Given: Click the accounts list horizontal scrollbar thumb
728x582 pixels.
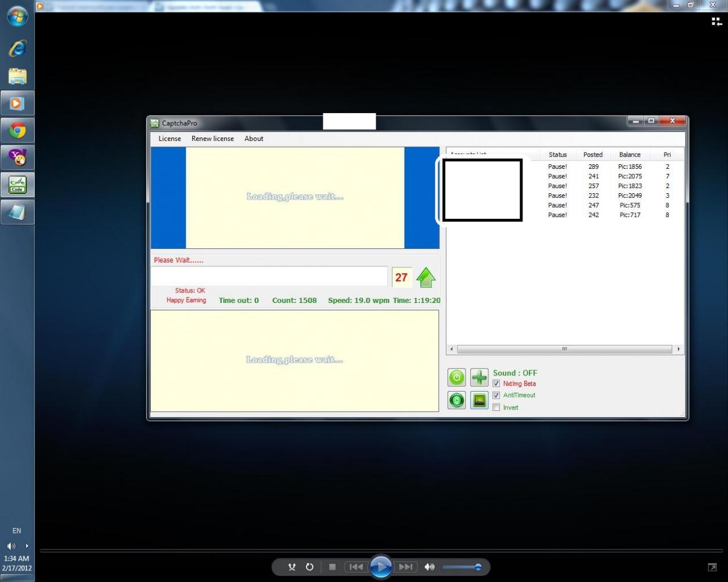Looking at the screenshot, I should tap(564, 349).
